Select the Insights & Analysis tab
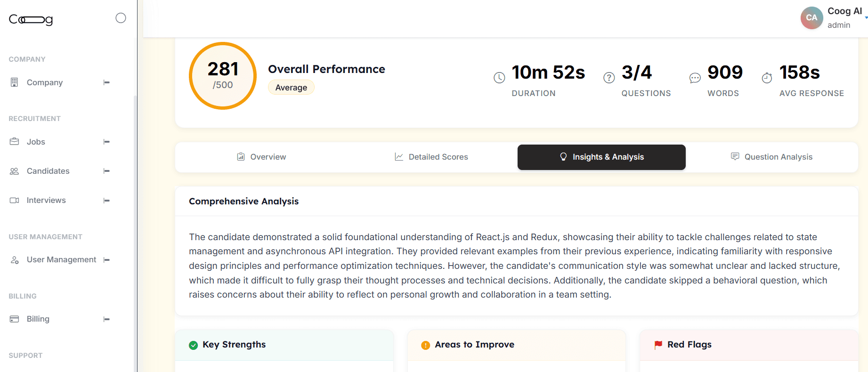Image resolution: width=868 pixels, height=372 pixels. [601, 157]
